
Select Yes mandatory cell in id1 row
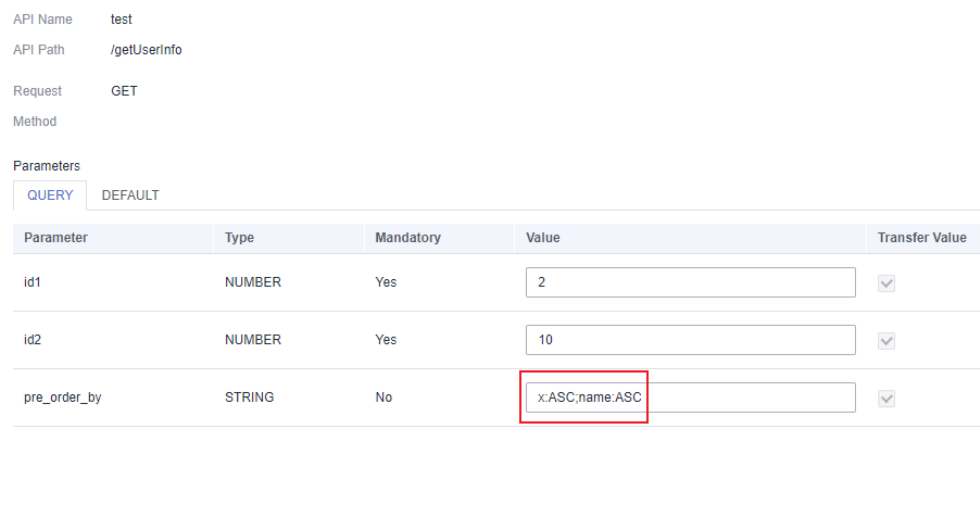pyautogui.click(x=386, y=282)
